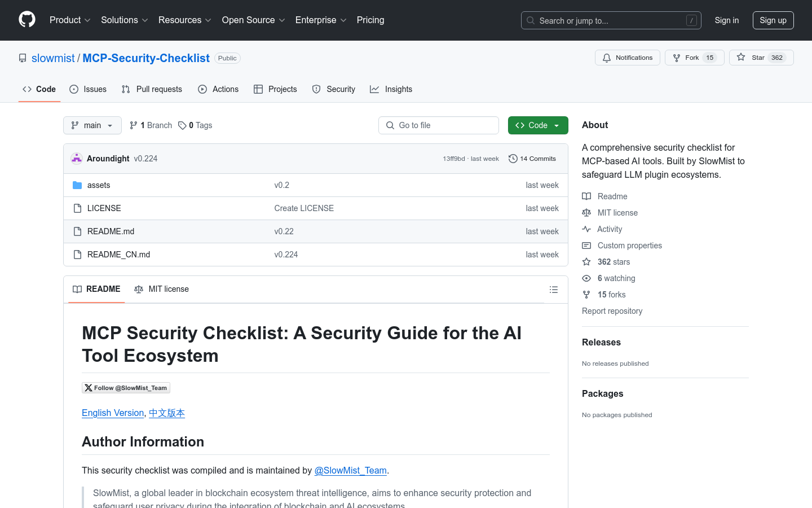This screenshot has width=812, height=508.
Task: Click the magnifier in Go to file
Action: tap(390, 125)
